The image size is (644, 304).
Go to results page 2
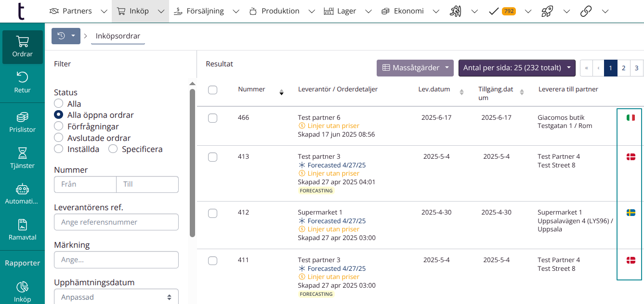click(x=623, y=68)
